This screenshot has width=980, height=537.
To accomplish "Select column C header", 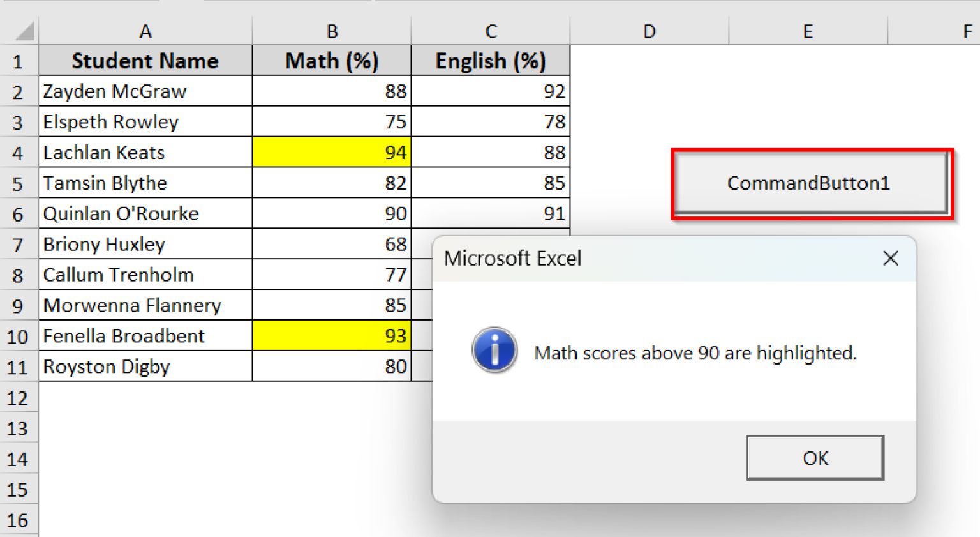I will point(491,31).
